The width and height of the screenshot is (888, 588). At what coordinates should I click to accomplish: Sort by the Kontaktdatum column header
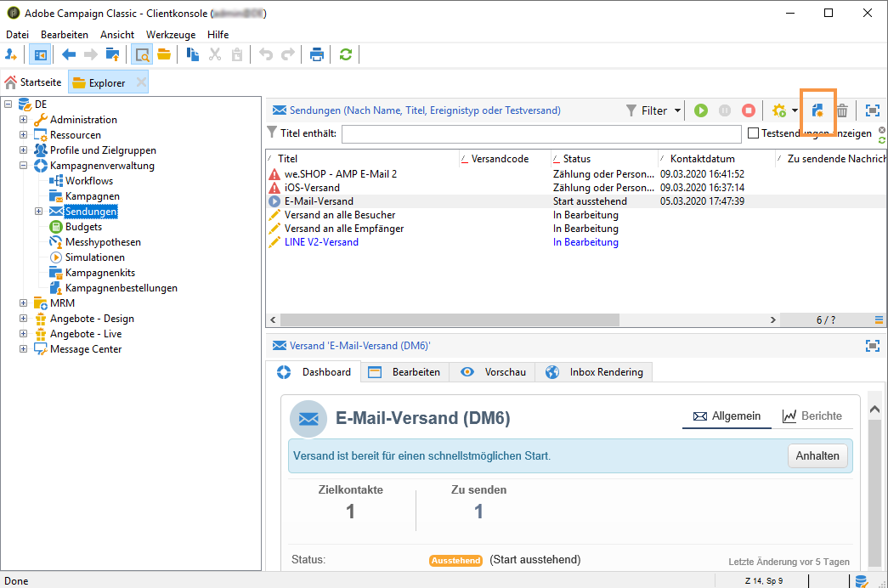[715, 159]
